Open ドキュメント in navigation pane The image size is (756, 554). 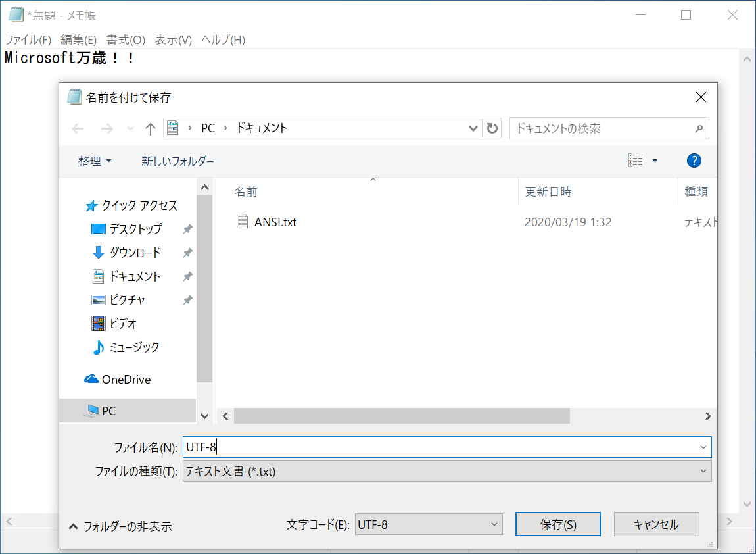(126, 276)
